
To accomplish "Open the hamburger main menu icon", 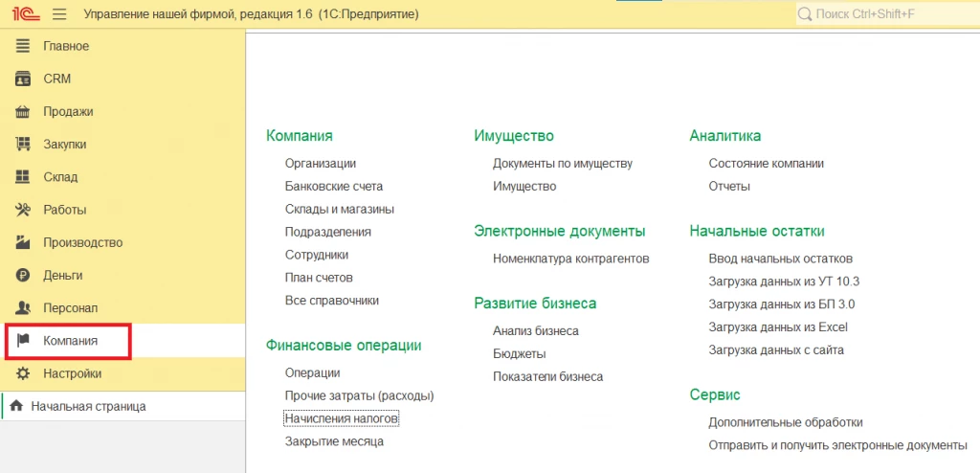I will coord(59,14).
